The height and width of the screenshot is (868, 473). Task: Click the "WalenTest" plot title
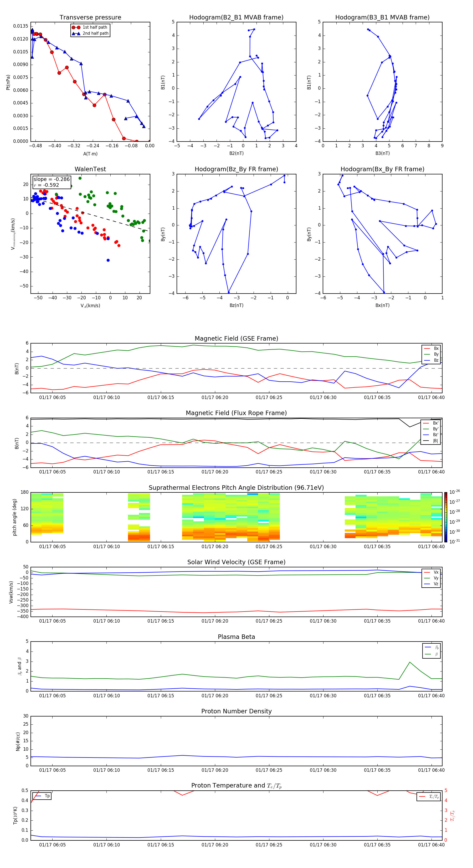pos(90,169)
